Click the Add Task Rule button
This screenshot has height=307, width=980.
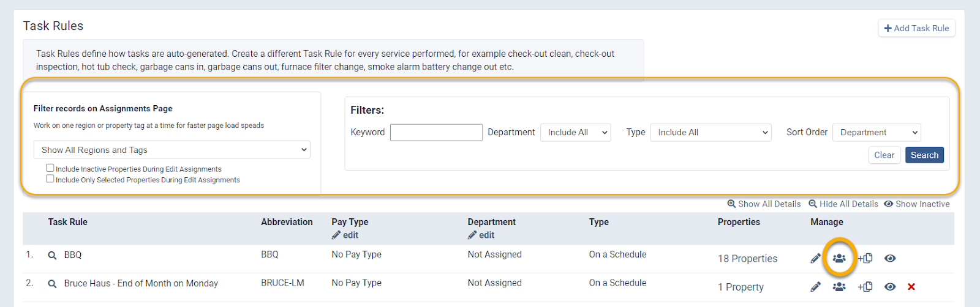click(x=916, y=28)
